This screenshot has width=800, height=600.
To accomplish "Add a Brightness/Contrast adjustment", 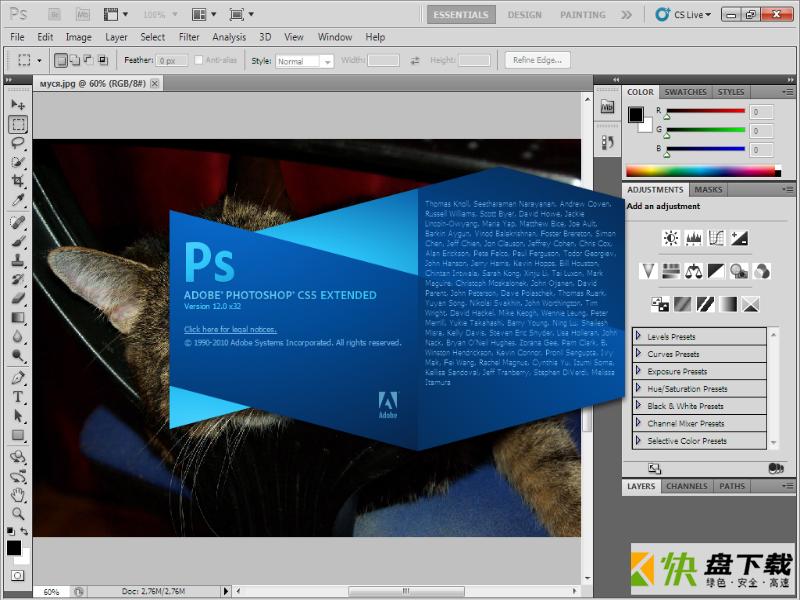I will point(670,238).
